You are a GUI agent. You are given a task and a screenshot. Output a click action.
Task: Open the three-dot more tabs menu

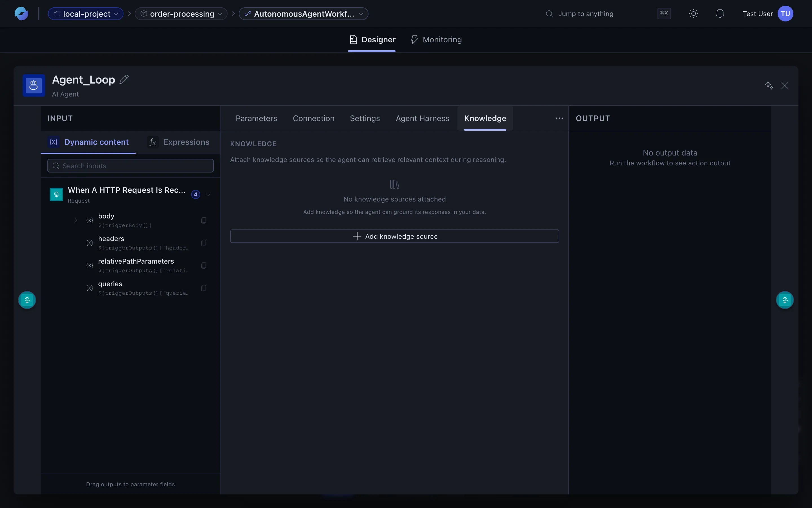pos(559,118)
